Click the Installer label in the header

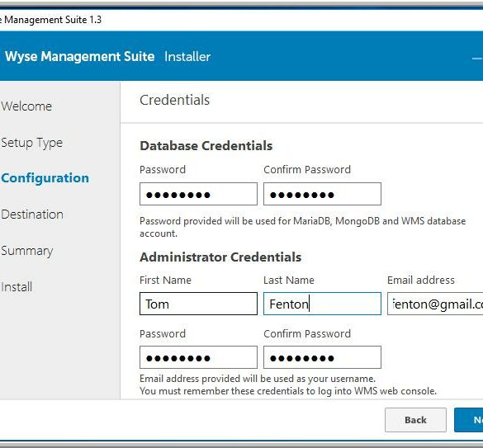[187, 57]
